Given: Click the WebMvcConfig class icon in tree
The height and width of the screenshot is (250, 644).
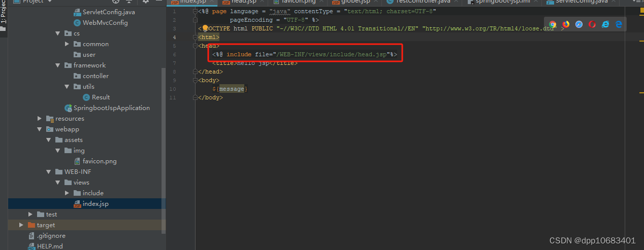Looking at the screenshot, I should (77, 22).
